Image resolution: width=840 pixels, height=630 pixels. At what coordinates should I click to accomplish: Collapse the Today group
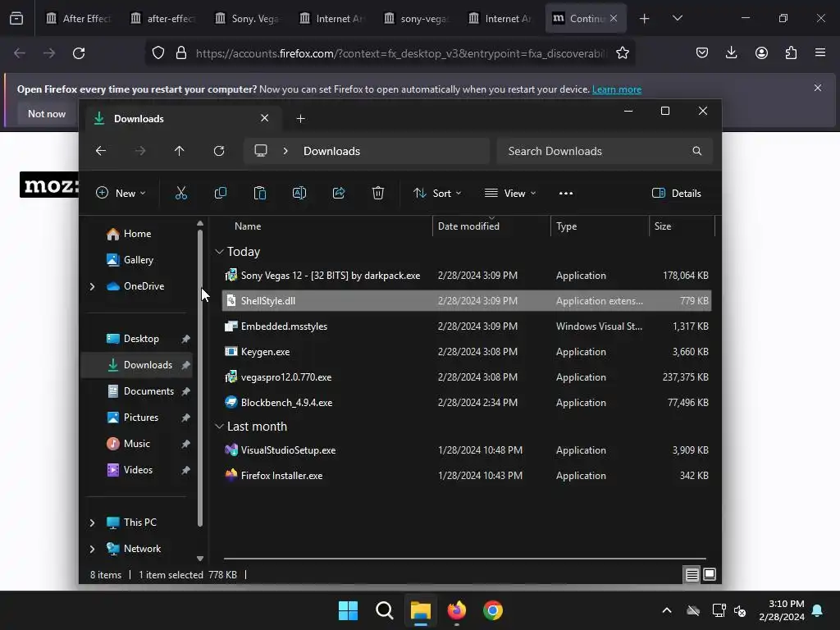(219, 251)
